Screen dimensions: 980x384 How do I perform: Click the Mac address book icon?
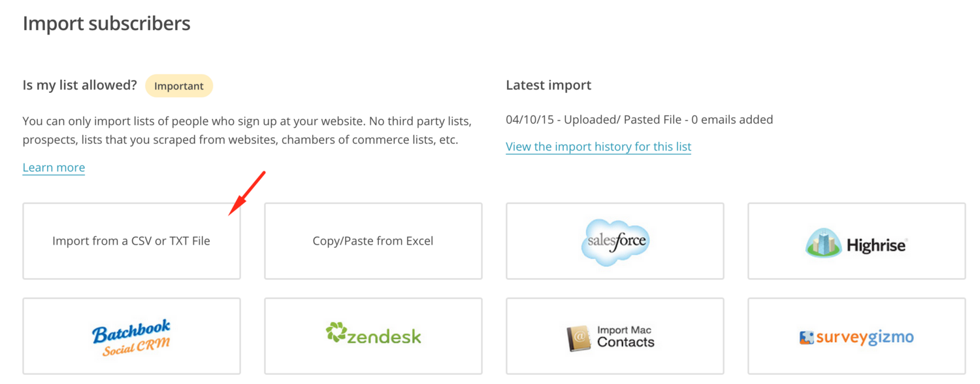[x=579, y=338]
